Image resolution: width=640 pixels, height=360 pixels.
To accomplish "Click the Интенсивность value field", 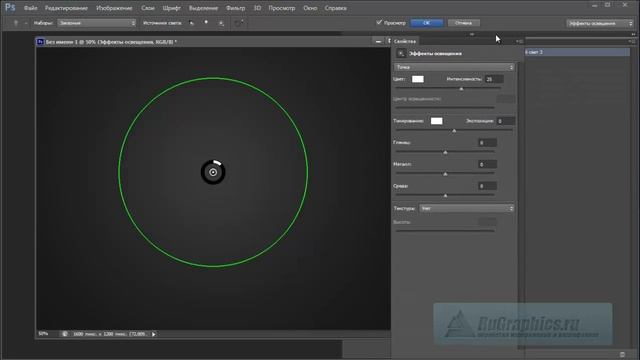I will pos(494,79).
